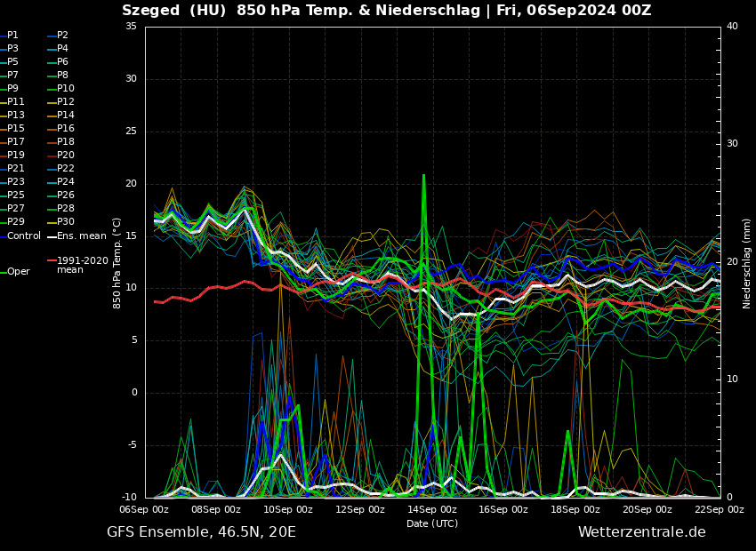Click the chart title Szeged (HU)

click(173, 11)
